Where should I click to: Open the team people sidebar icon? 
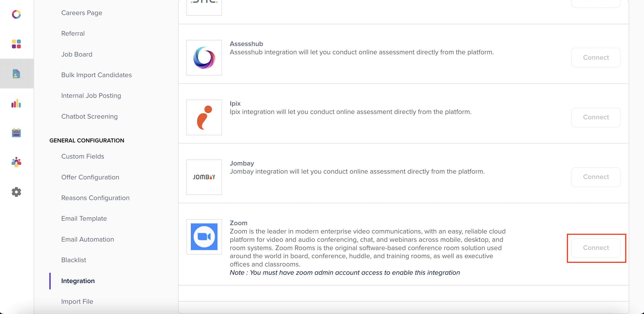(16, 162)
